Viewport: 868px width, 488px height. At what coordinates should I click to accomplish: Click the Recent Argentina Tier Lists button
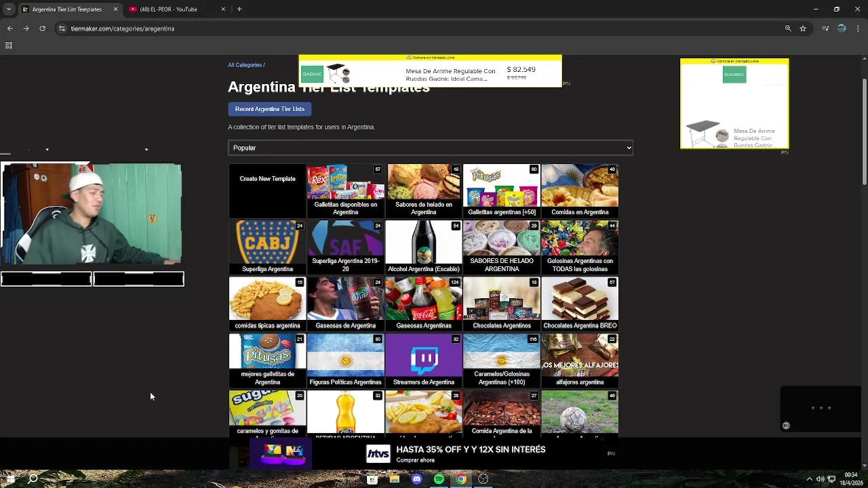tap(270, 109)
